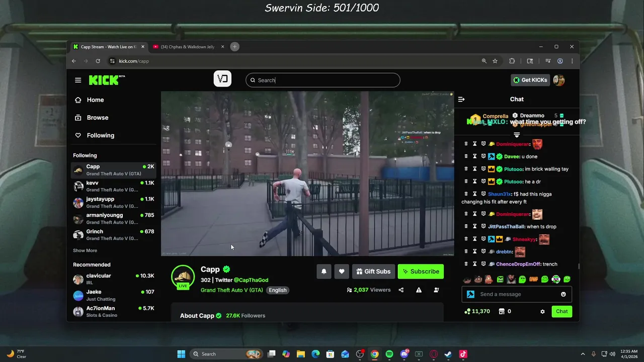
Task: Click the English language tag
Action: [x=278, y=290]
